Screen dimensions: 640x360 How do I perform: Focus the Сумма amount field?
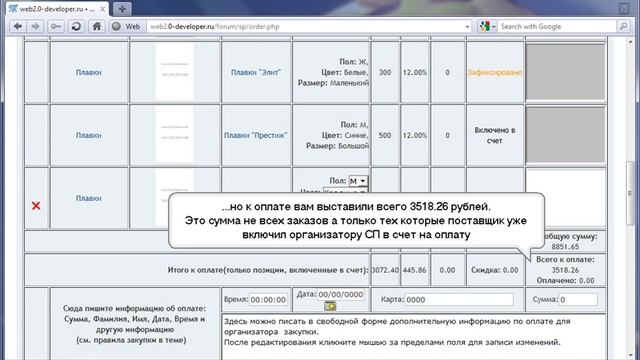[578, 300]
